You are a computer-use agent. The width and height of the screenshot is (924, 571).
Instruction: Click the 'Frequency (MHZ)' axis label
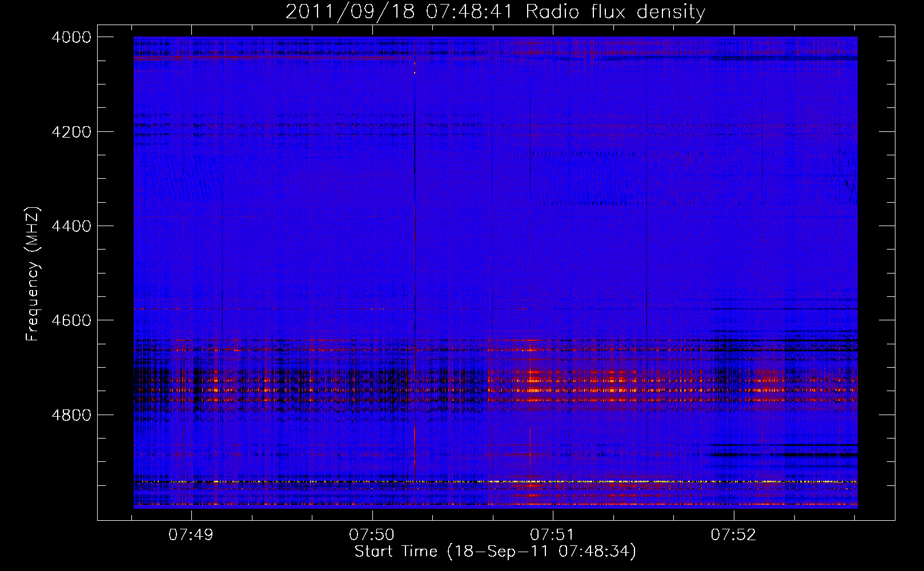coord(33,274)
